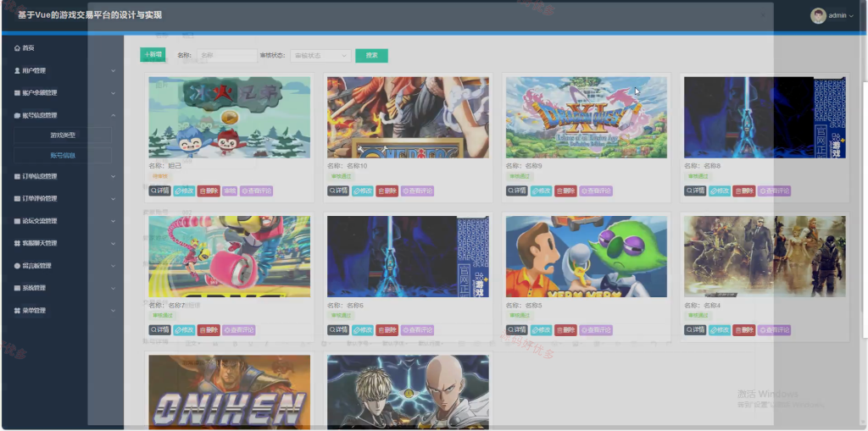The width and height of the screenshot is (868, 431).
Task: Click the 账户余额管理 sidebar icon
Action: click(x=17, y=93)
